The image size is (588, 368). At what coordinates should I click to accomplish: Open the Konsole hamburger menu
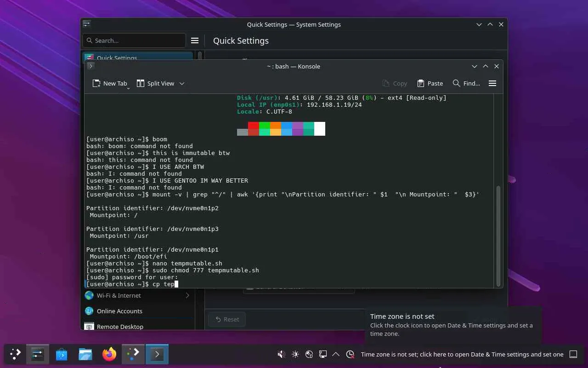pos(492,83)
